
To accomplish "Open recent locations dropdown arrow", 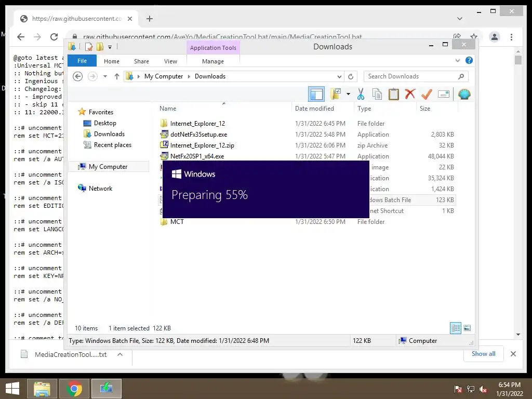I will pos(105,76).
